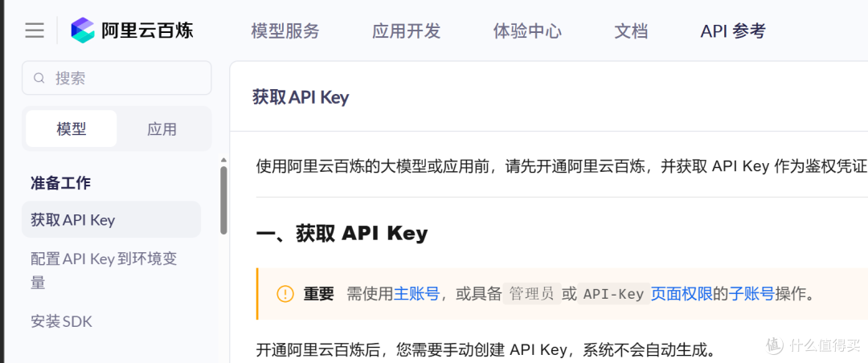Click the 准备工作 section heading
The height and width of the screenshot is (363, 868).
61,183
